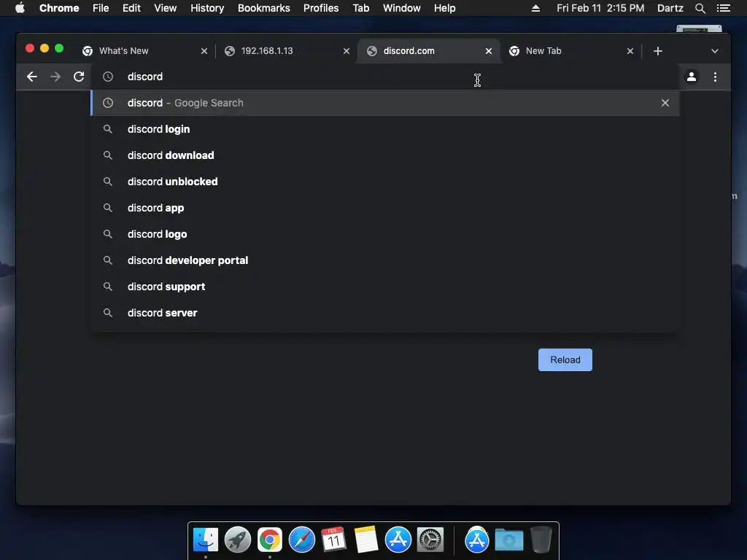Click the blue Reload button

click(565, 359)
